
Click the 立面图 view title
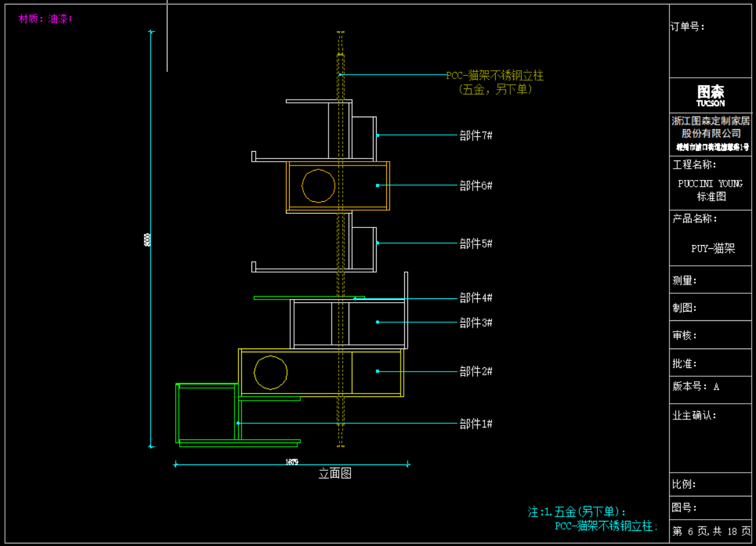[x=335, y=474]
